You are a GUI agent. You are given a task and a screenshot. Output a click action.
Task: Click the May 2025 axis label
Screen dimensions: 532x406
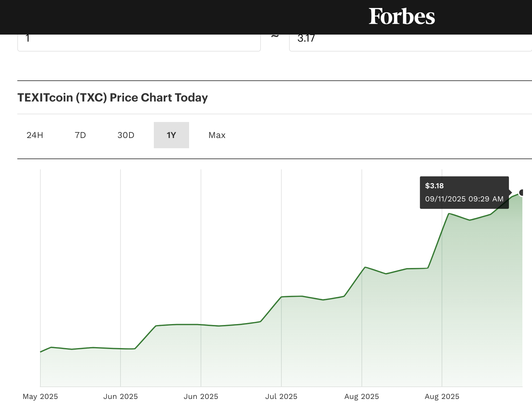40,396
